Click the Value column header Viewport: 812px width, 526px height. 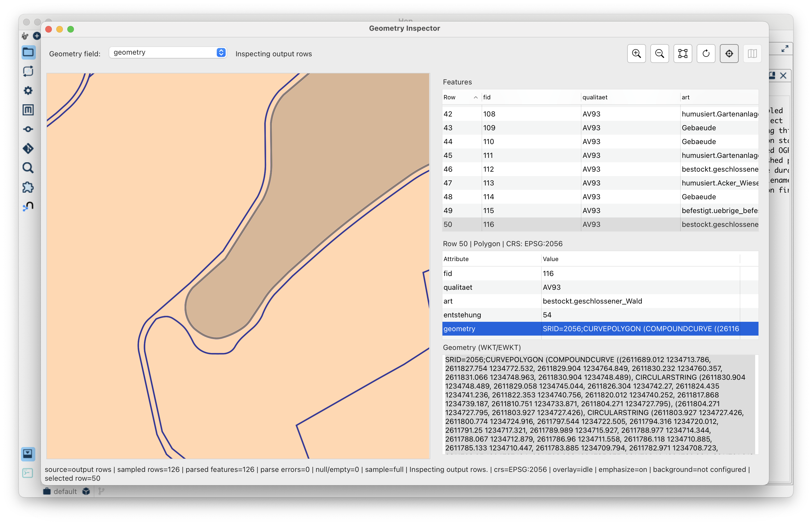[x=640, y=259]
